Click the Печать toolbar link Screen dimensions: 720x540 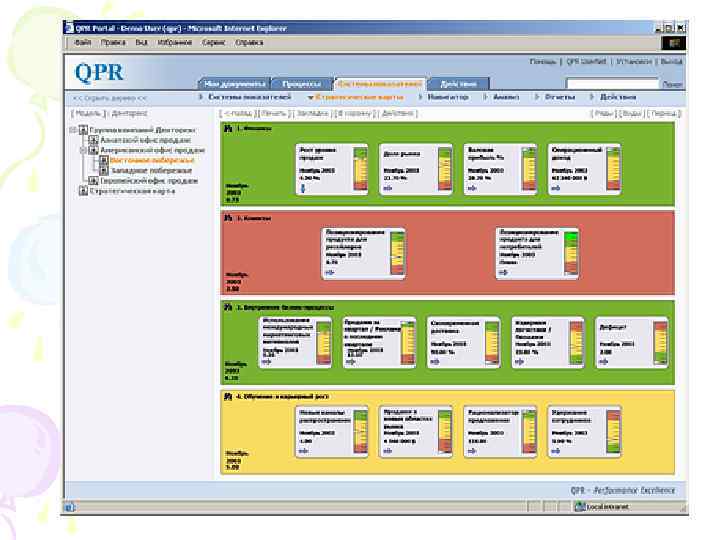tap(274, 113)
